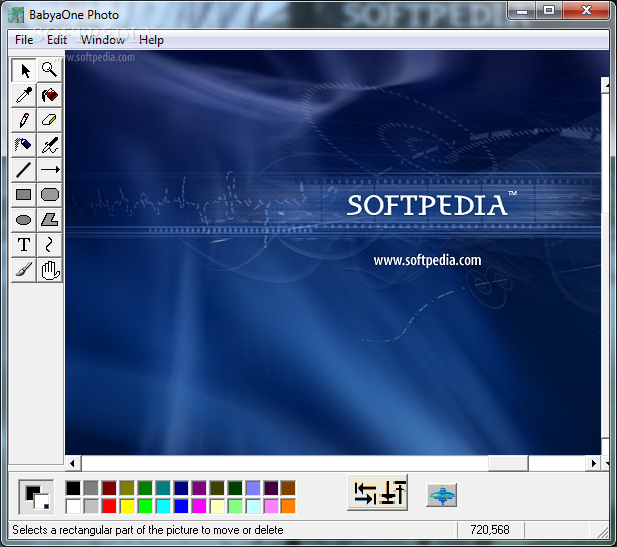Maximize the BabyaOne Photo window
This screenshot has width=617, height=547.
pos(549,11)
